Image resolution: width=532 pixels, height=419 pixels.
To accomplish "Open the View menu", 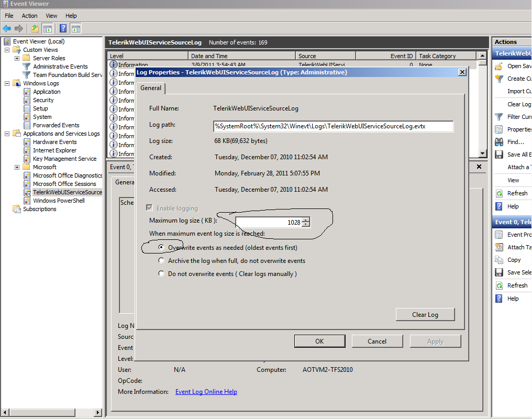I will point(51,16).
